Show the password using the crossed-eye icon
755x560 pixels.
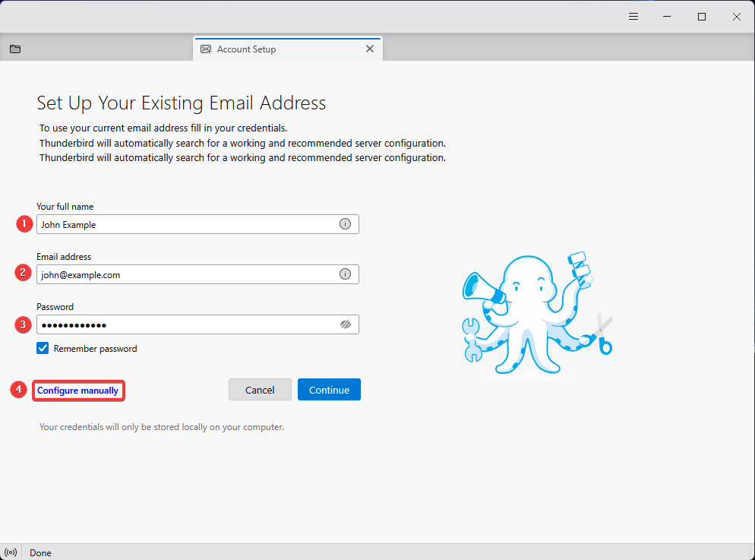coord(346,324)
